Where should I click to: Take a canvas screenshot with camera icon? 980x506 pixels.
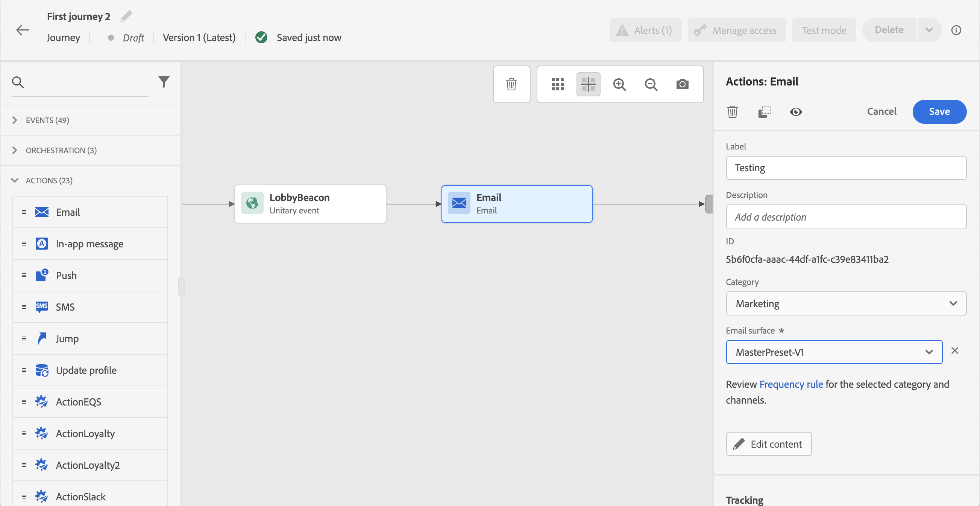[x=682, y=84]
